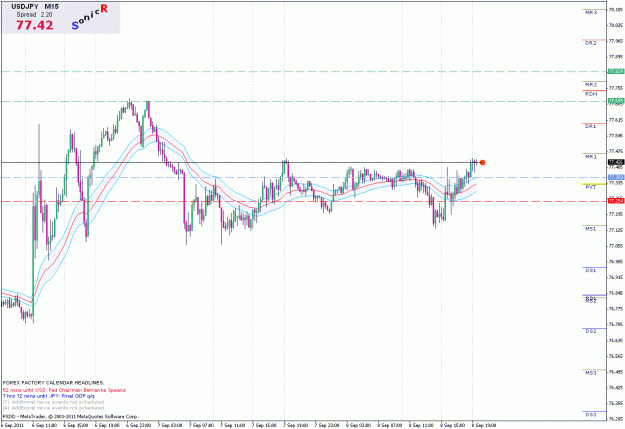625x429 pixels.
Task: Click the 8 Sep 07:00 time axis label
Action: coord(389,426)
